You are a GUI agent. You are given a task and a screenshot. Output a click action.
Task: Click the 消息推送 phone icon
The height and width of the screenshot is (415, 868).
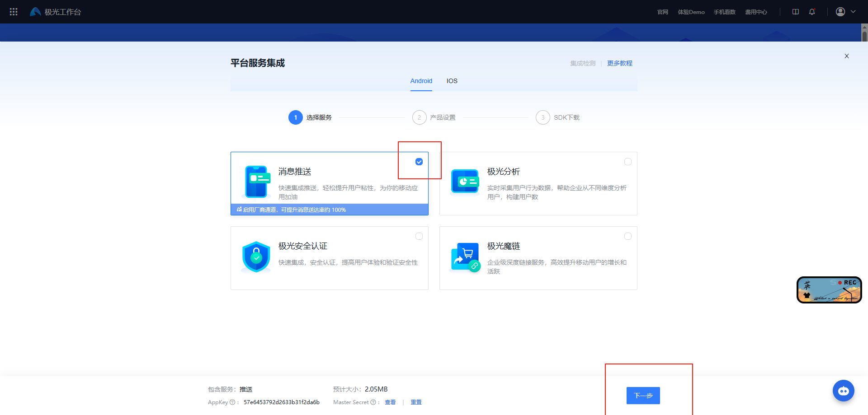[256, 182]
